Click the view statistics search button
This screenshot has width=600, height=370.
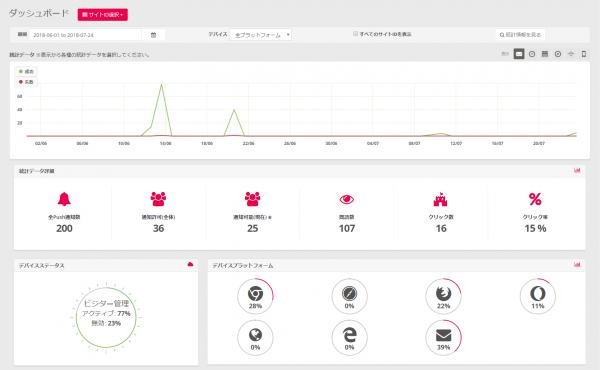(520, 35)
